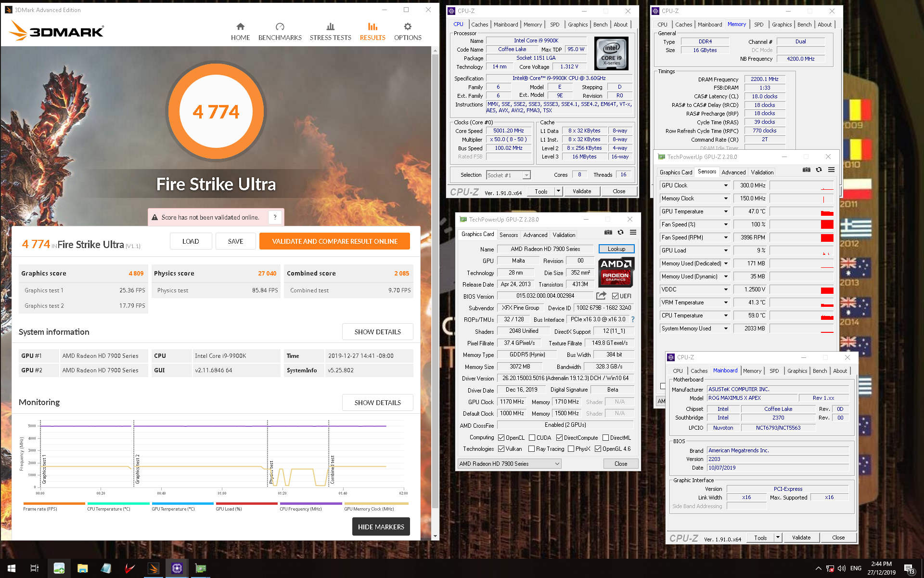
Task: Open Tools dropdown arrow in Mainboard CPU-Z window
Action: 778,538
